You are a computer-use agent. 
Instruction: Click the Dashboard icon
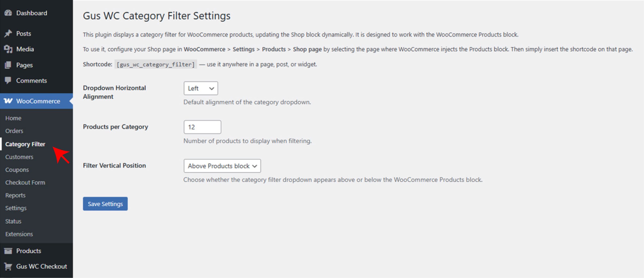(x=8, y=13)
